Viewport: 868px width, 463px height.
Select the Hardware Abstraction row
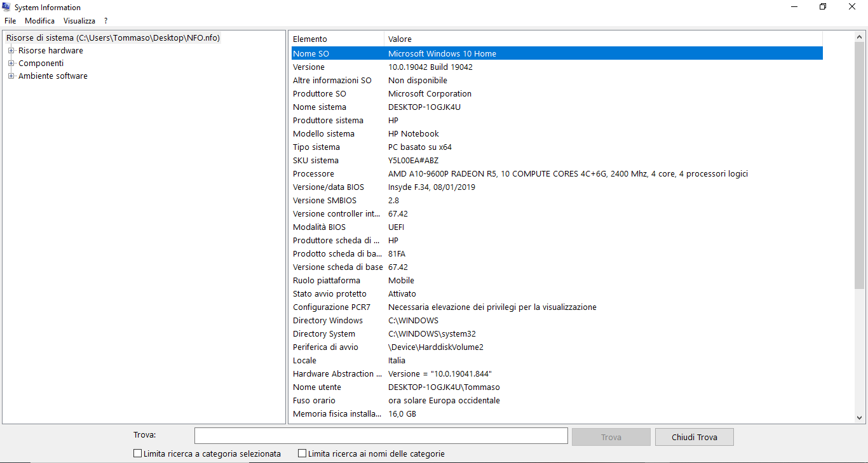557,373
